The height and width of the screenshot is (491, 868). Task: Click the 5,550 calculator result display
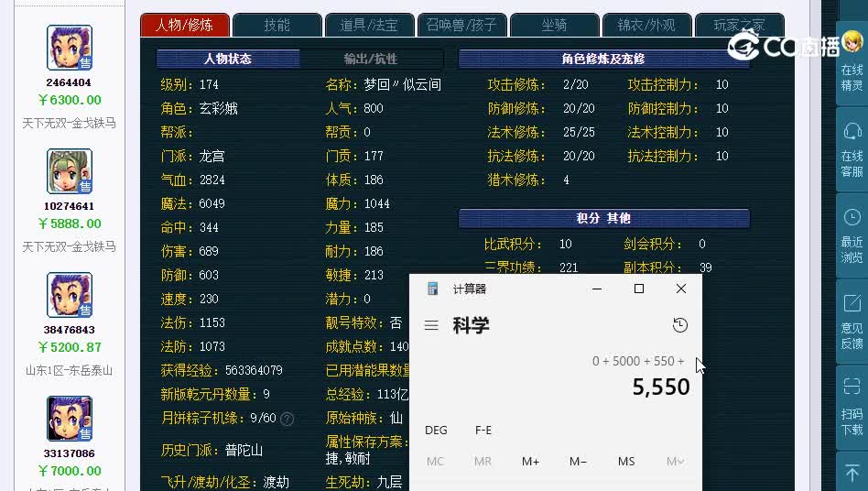pyautogui.click(x=661, y=387)
